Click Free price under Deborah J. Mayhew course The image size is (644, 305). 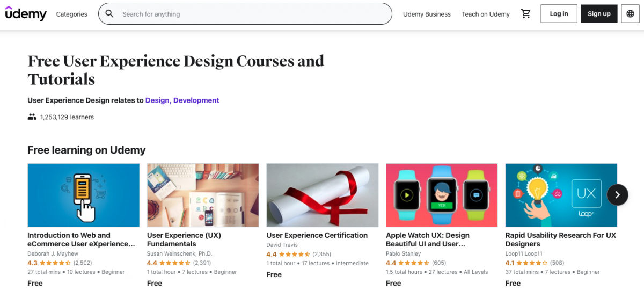coord(35,283)
